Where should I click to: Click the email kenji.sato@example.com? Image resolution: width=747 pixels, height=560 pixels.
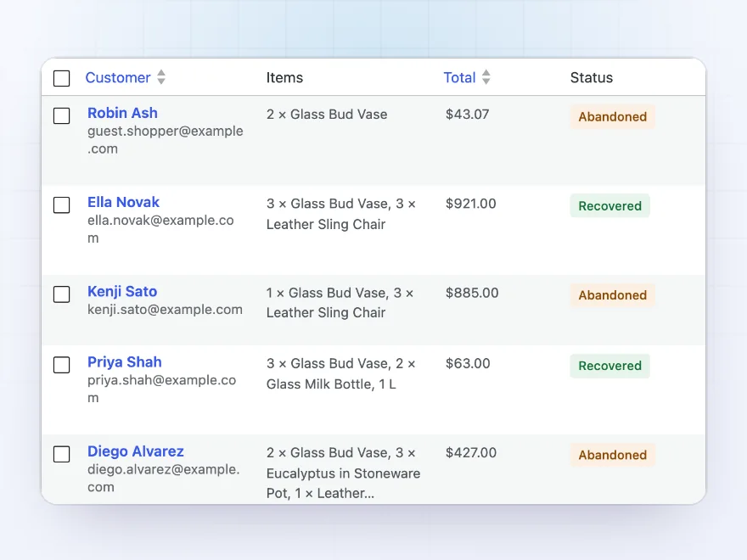click(x=165, y=310)
